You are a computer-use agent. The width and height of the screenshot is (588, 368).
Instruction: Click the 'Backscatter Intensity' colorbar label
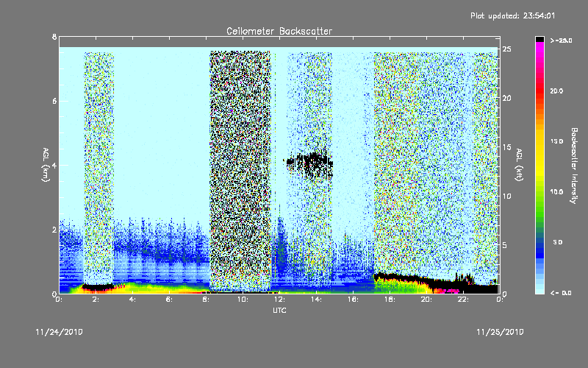pyautogui.click(x=574, y=166)
